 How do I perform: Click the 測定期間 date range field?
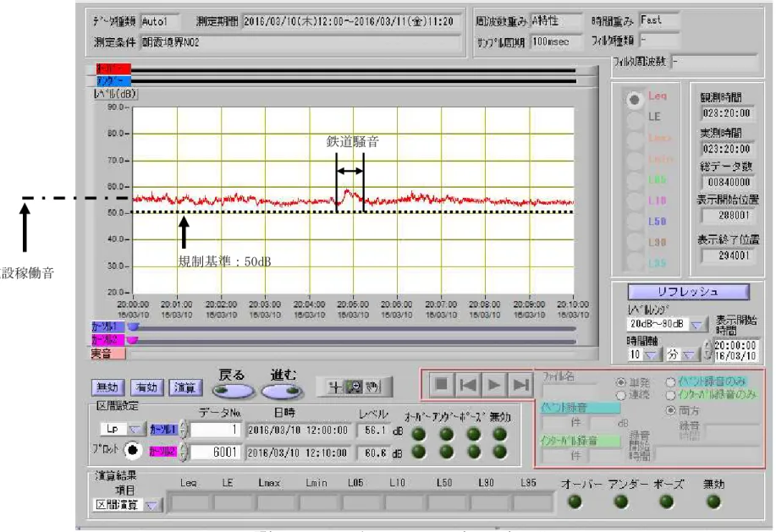click(x=349, y=21)
